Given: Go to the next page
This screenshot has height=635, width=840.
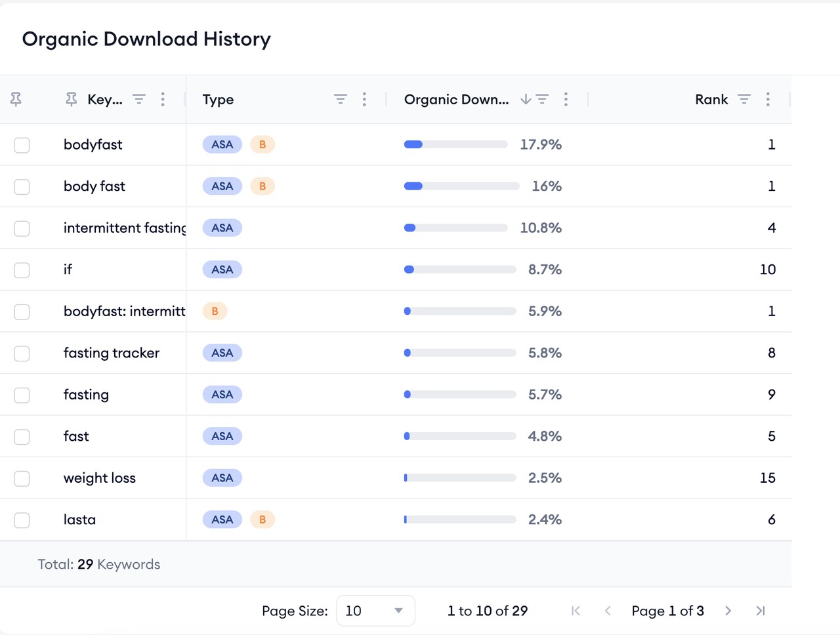Looking at the screenshot, I should point(728,611).
